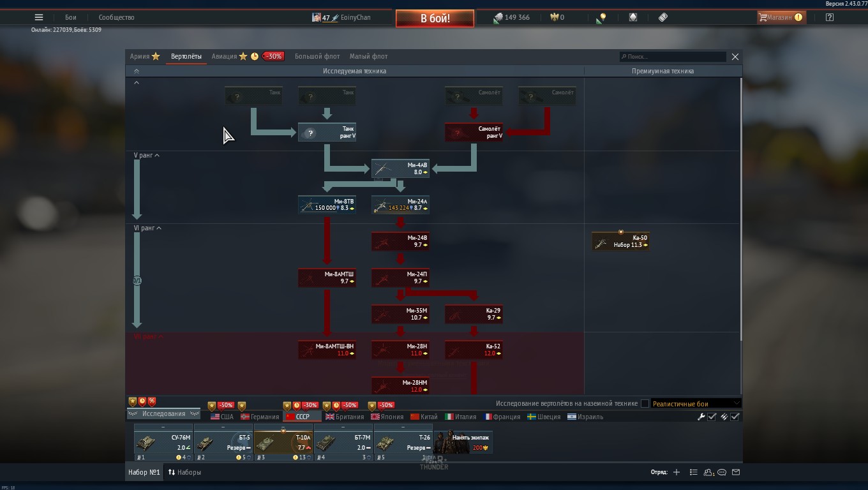The height and width of the screenshot is (490, 868).
Task: Open the mail envelope icon
Action: coord(736,472)
